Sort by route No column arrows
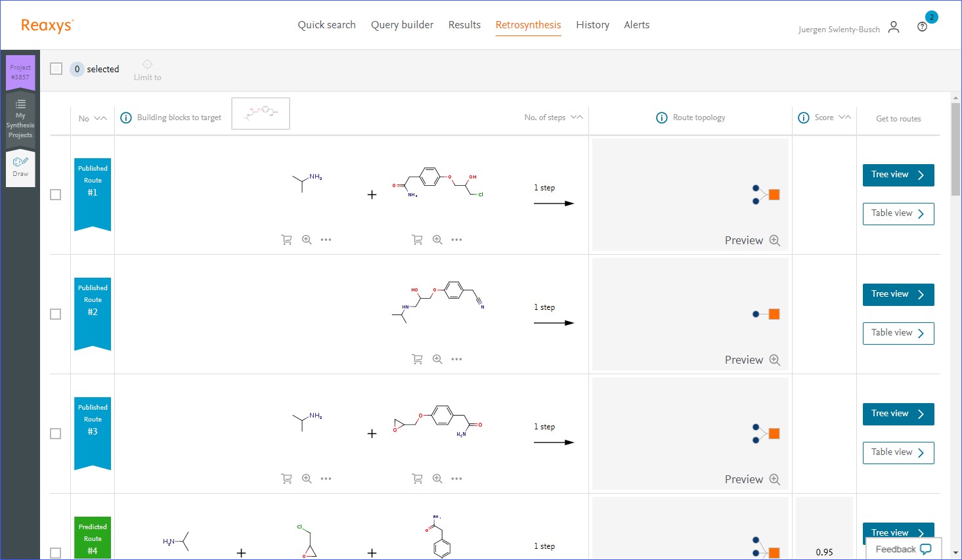 tap(100, 118)
